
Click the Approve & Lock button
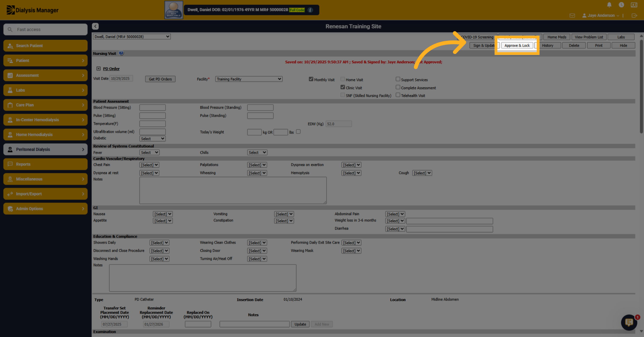(x=517, y=45)
